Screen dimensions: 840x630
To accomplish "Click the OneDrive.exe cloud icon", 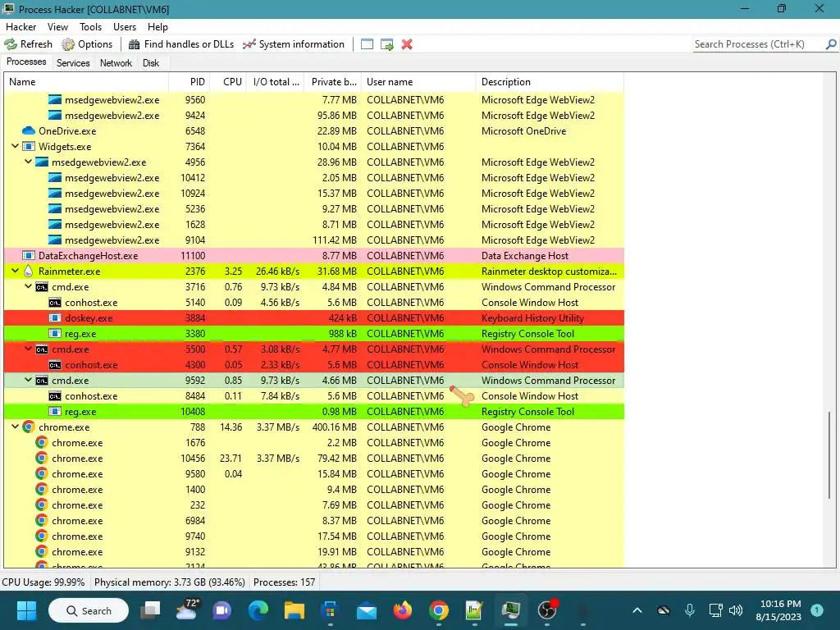I will click(29, 130).
